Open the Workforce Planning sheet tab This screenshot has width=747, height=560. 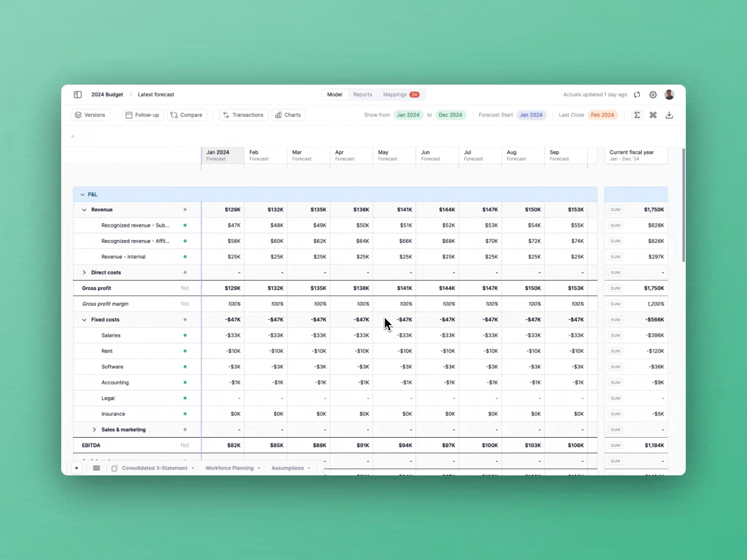click(229, 468)
